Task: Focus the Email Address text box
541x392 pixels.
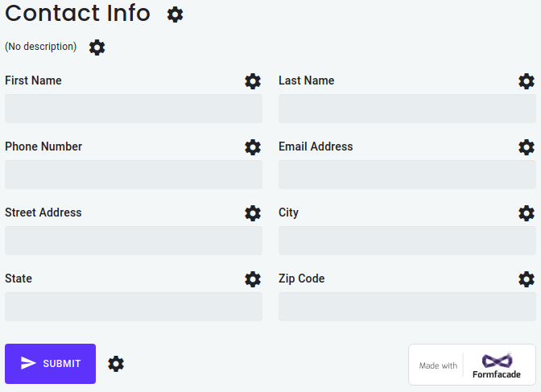Action: click(407, 175)
